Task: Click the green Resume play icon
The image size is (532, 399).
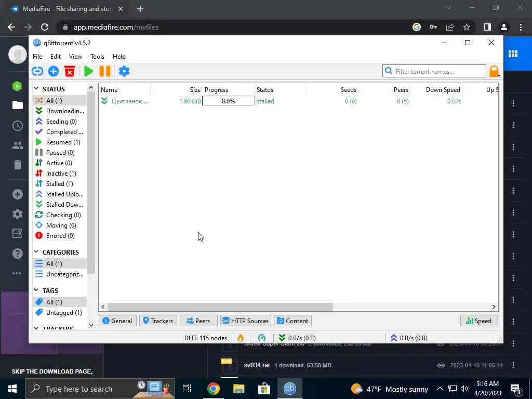Action: (x=88, y=71)
